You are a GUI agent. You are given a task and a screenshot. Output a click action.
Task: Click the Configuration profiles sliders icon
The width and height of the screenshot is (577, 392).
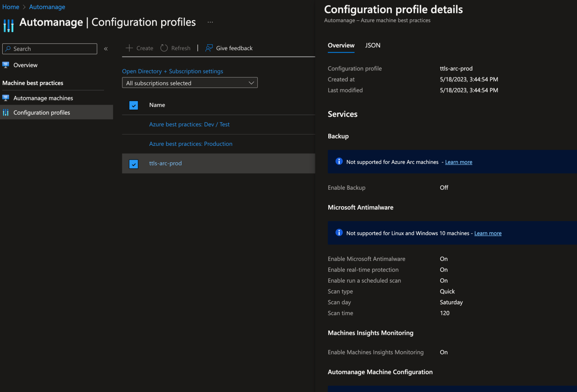(x=5, y=113)
